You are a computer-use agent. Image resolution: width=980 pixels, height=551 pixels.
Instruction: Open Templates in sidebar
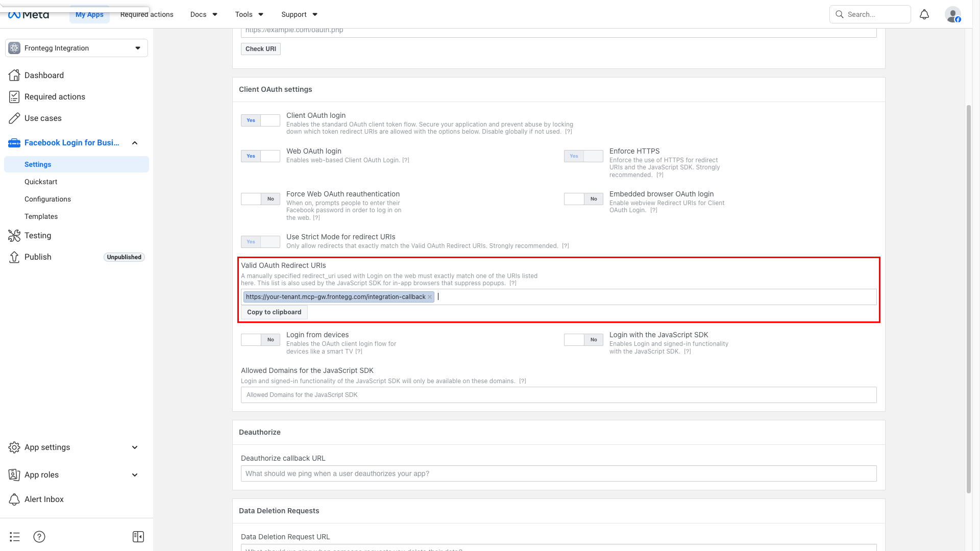(41, 216)
